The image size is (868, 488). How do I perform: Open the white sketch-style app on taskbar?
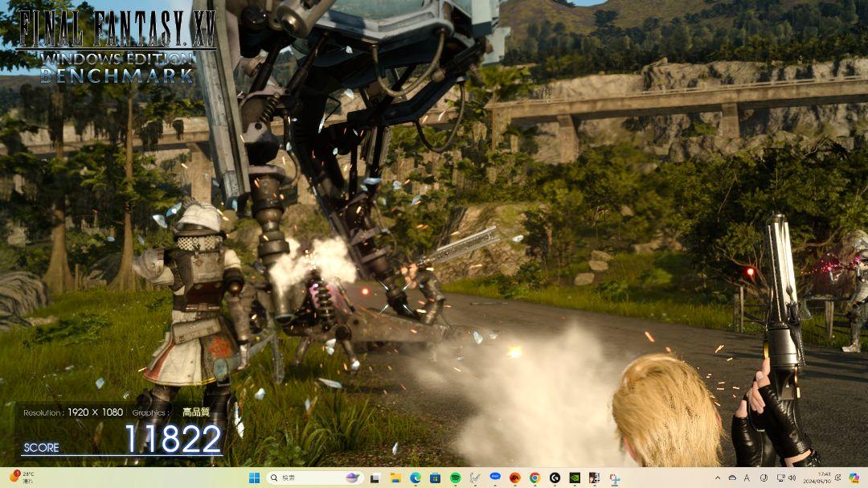[475, 478]
